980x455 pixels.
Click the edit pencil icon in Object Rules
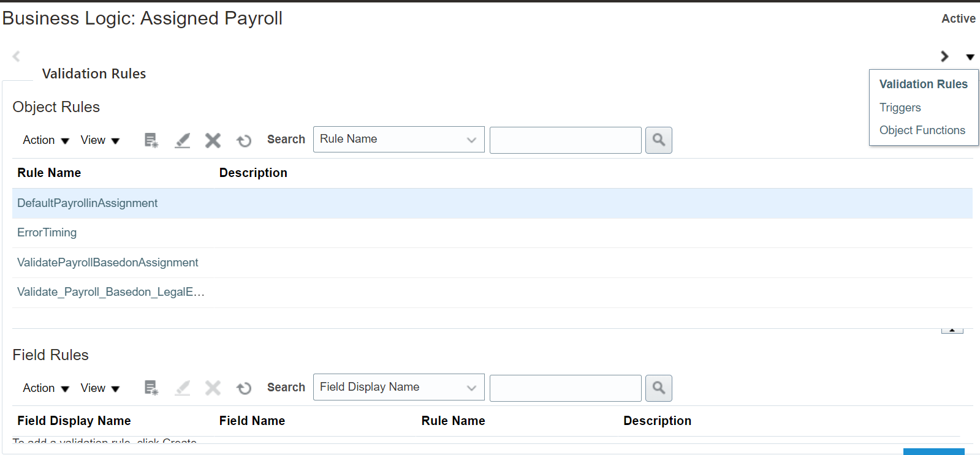point(182,140)
